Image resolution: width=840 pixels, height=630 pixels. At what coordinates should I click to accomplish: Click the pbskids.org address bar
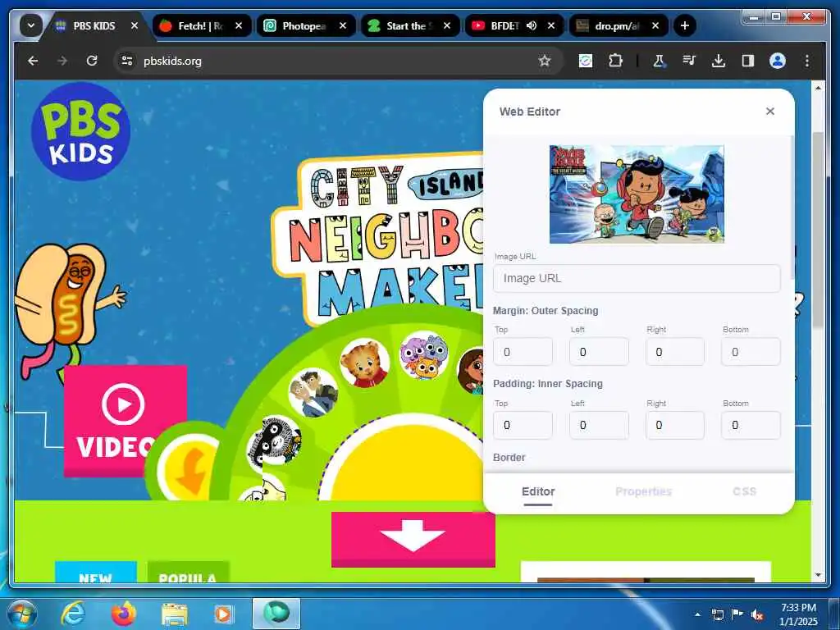[337, 61]
